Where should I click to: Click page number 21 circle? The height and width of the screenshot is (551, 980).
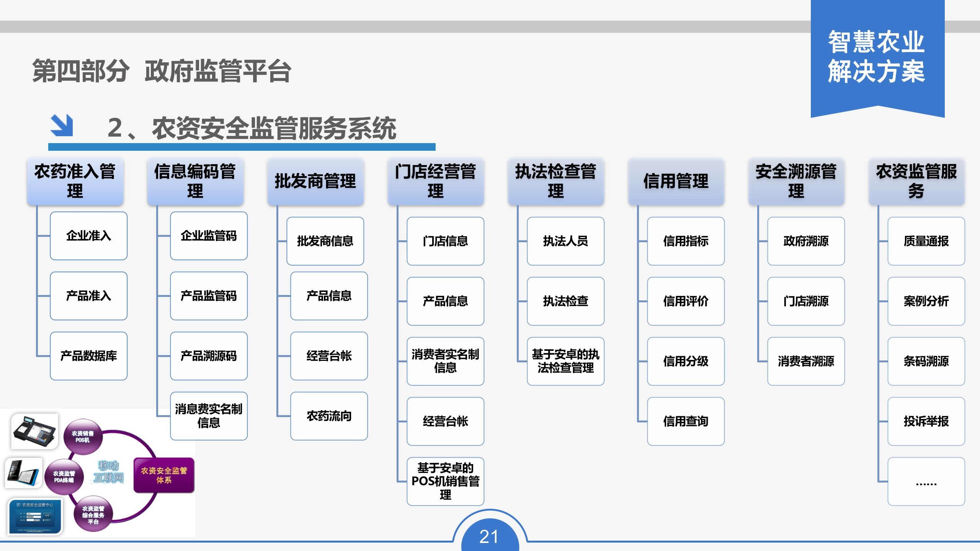pos(489,536)
